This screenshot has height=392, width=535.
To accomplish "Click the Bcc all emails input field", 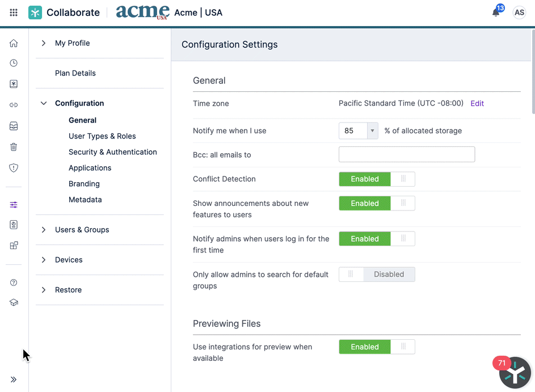I will point(406,154).
